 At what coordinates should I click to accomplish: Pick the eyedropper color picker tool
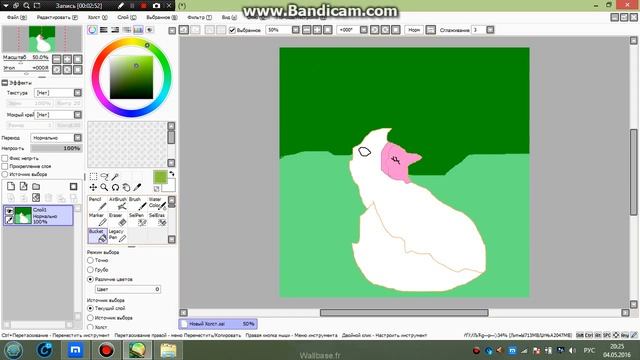click(x=138, y=187)
